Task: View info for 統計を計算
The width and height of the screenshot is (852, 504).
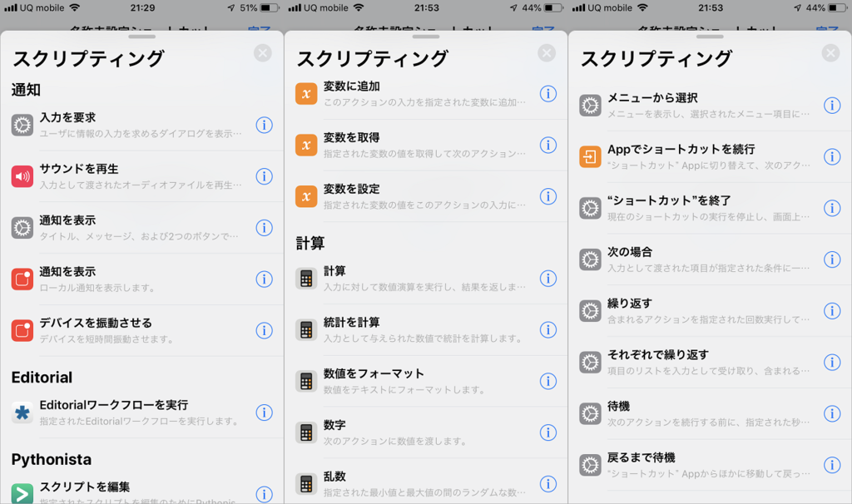Action: 548,330
